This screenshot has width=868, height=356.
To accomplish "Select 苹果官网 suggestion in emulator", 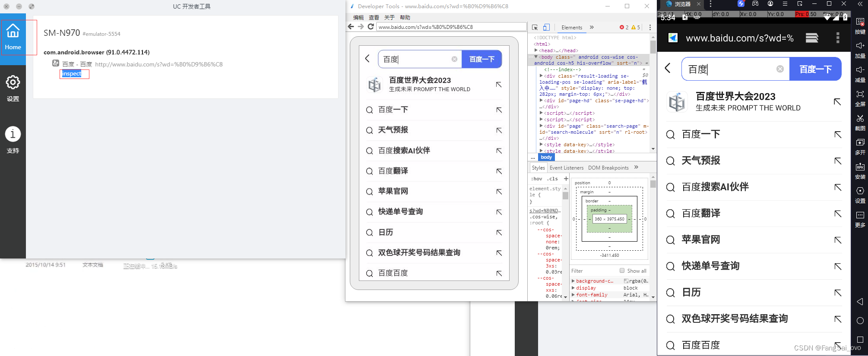I will (754, 239).
